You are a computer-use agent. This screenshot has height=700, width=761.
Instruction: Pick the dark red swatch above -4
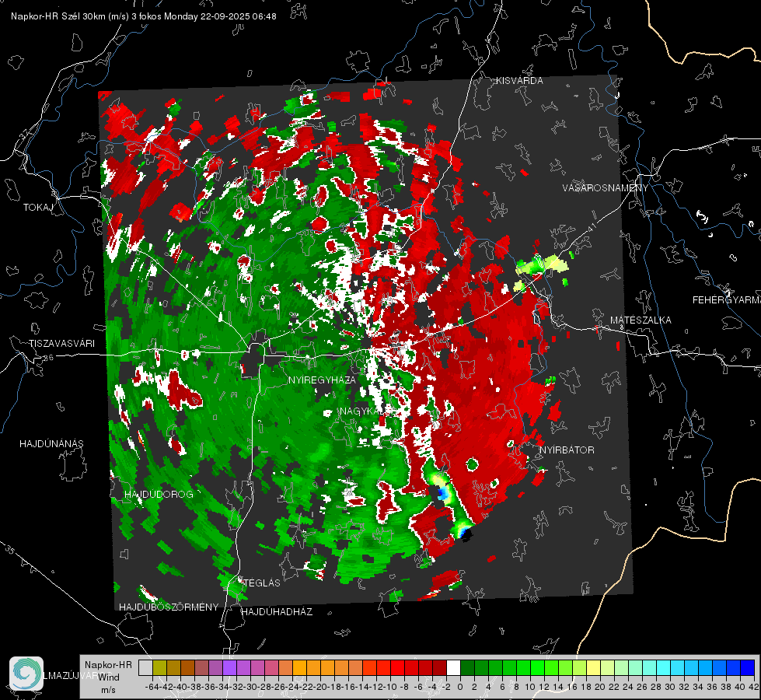click(x=439, y=668)
